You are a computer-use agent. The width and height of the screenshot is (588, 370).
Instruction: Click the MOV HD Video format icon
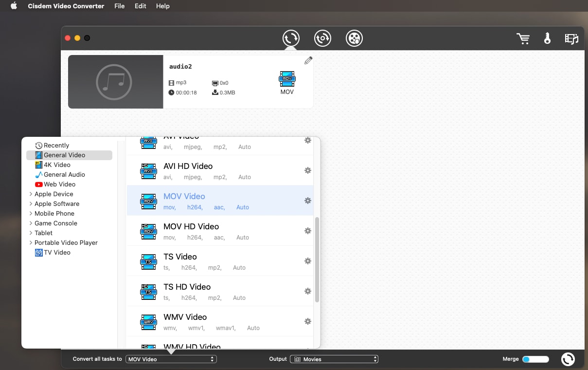148,231
